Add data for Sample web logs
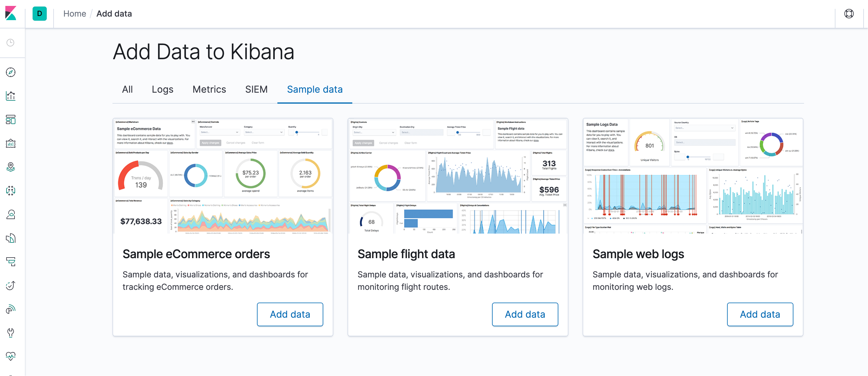The image size is (868, 376). pos(760,314)
